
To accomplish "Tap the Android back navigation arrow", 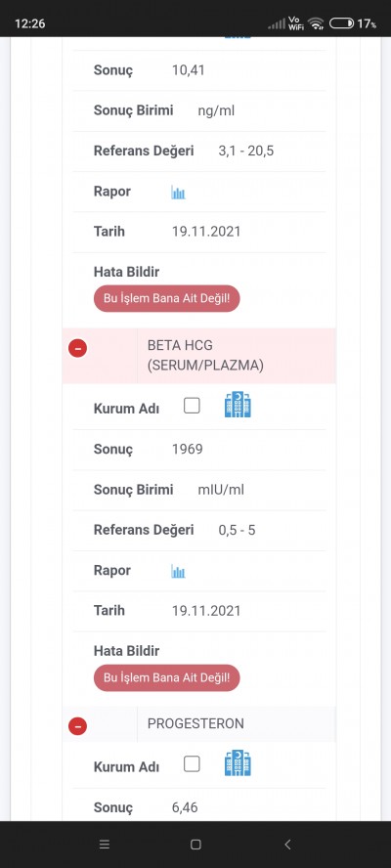I will pyautogui.click(x=287, y=845).
